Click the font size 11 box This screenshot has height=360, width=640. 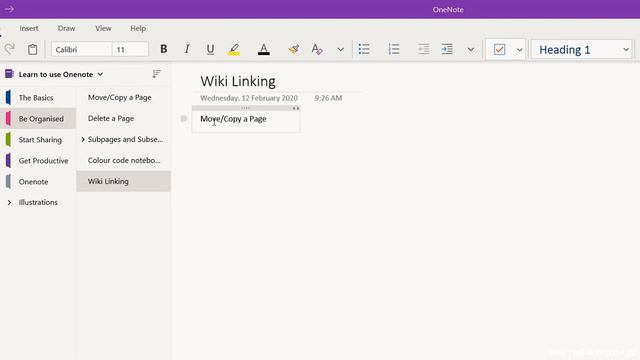[x=130, y=49]
